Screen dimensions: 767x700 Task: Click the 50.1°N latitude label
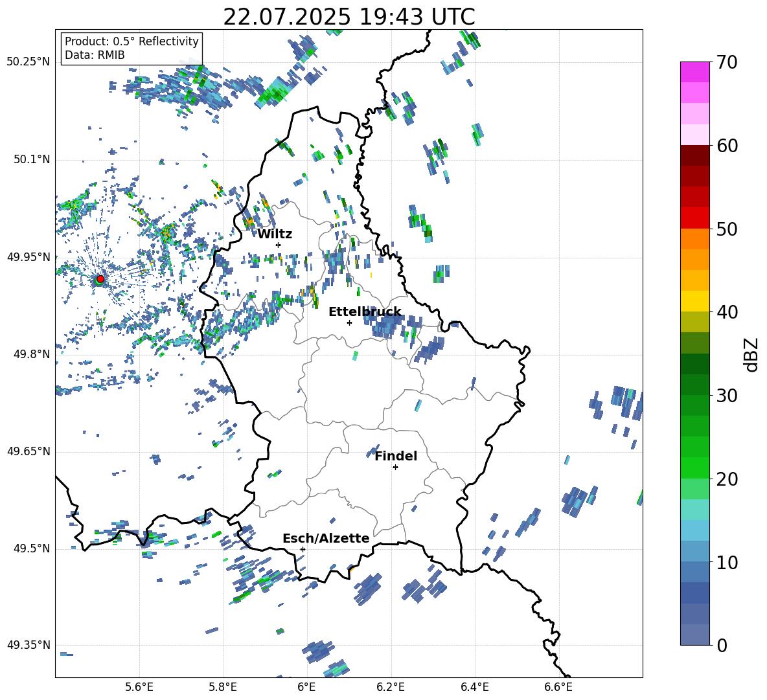(31, 160)
